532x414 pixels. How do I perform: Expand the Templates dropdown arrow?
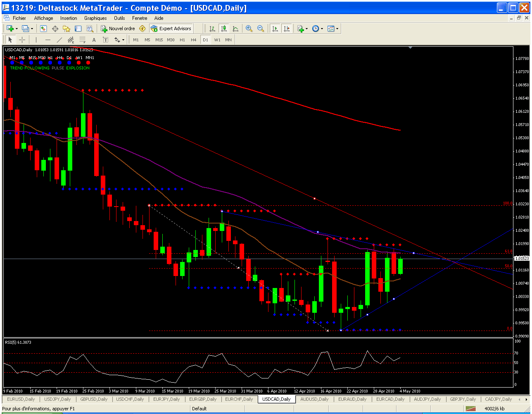click(337, 29)
